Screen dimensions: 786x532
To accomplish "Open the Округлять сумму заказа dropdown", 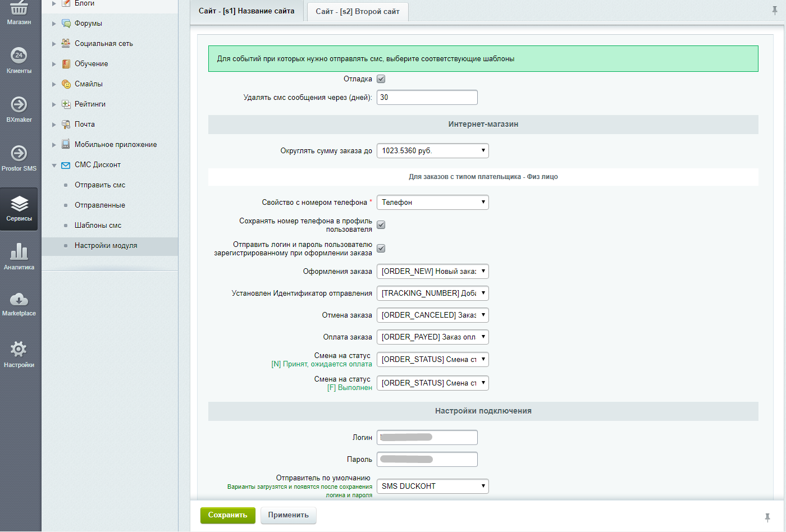I will [x=432, y=151].
